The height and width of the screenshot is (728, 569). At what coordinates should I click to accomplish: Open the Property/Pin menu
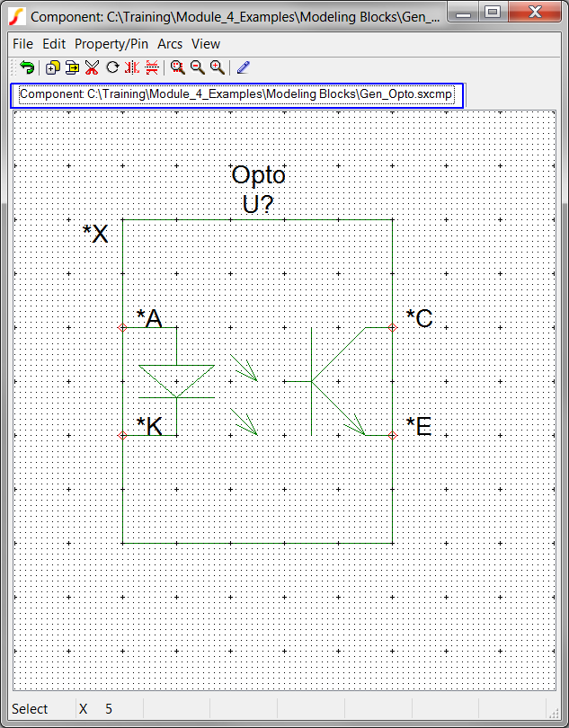click(111, 44)
